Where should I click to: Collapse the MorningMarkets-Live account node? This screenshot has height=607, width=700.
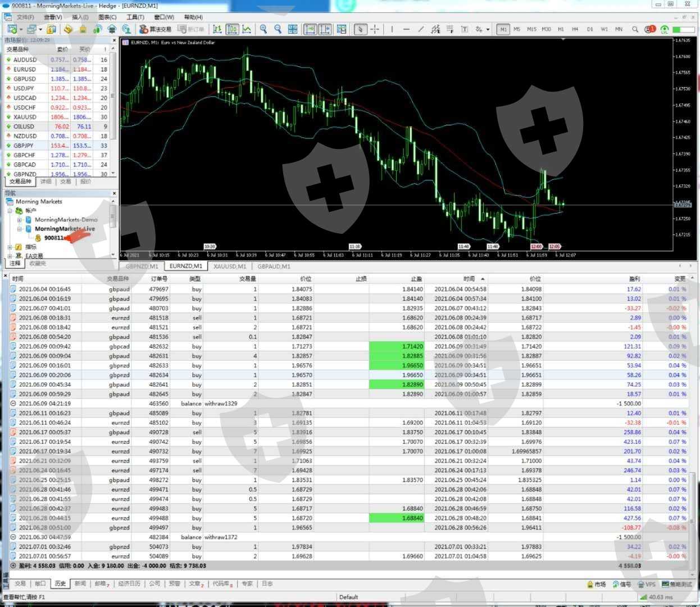point(19,229)
